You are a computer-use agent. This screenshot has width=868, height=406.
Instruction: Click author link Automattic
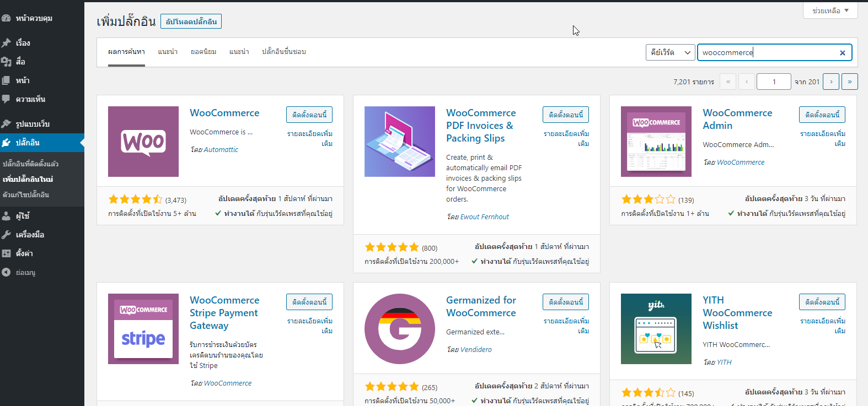click(221, 150)
